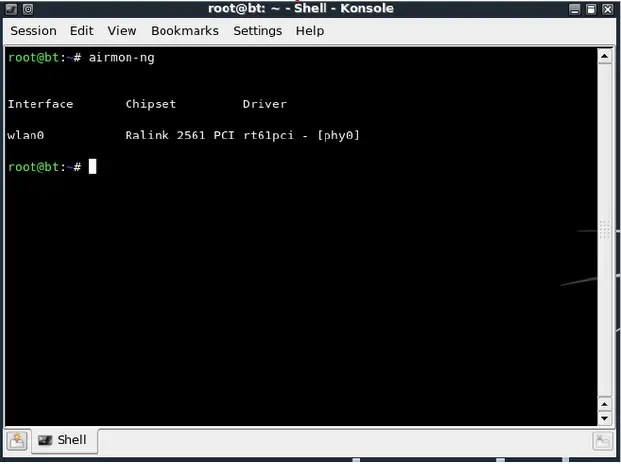The width and height of the screenshot is (621, 464).
Task: Click the Interface column header text
Action: click(x=40, y=104)
